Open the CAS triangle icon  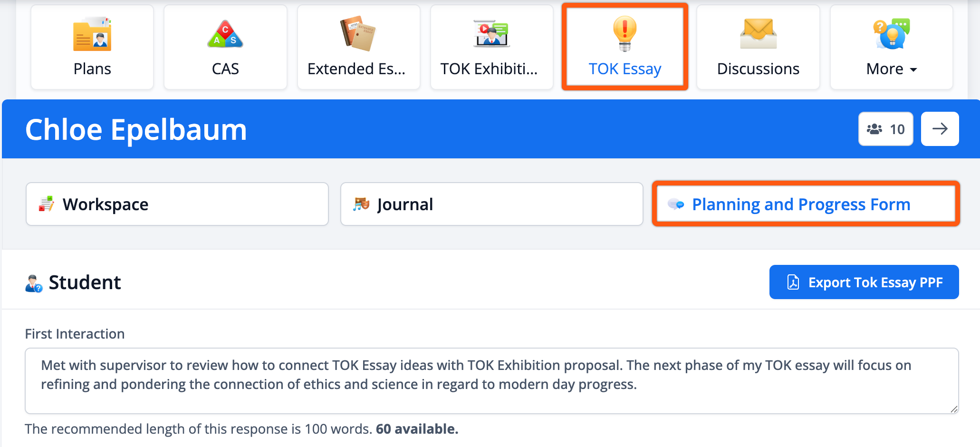tap(225, 34)
